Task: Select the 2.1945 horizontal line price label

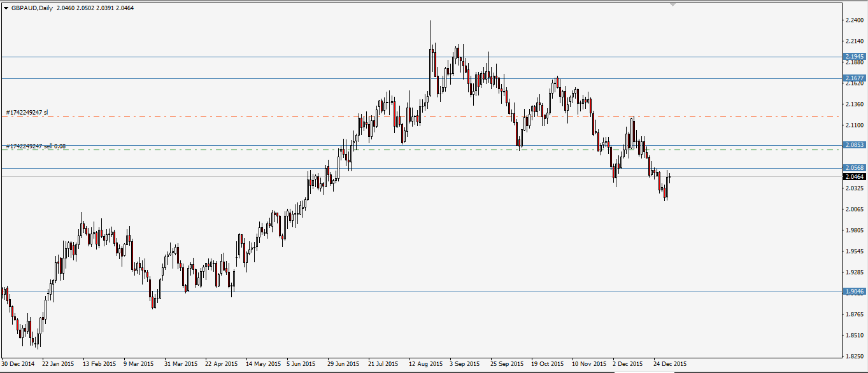Action: (x=854, y=57)
